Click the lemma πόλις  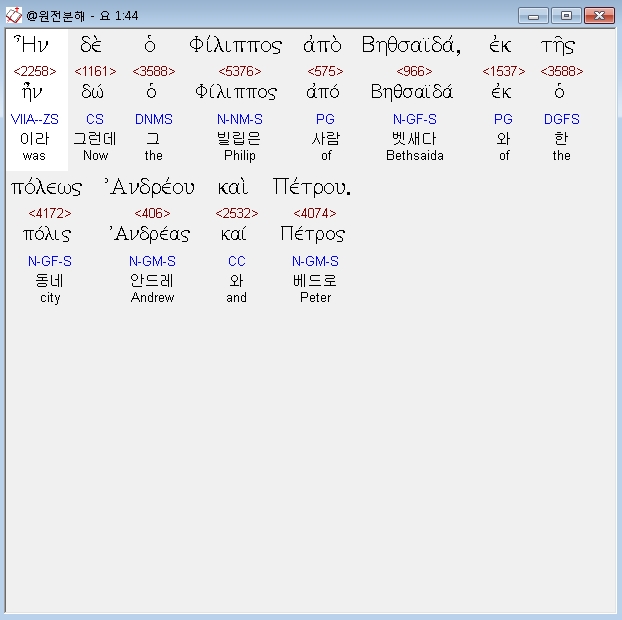(x=47, y=234)
